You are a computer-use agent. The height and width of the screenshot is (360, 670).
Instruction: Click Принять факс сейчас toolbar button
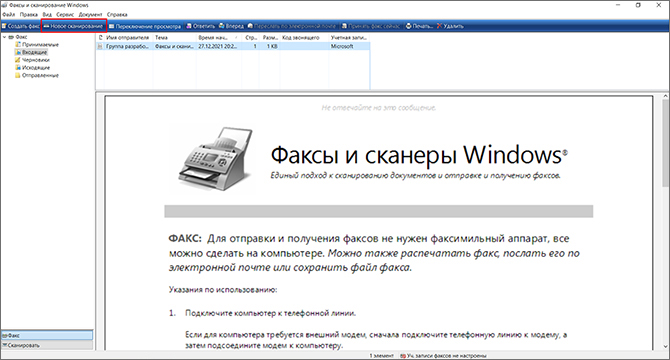click(370, 26)
